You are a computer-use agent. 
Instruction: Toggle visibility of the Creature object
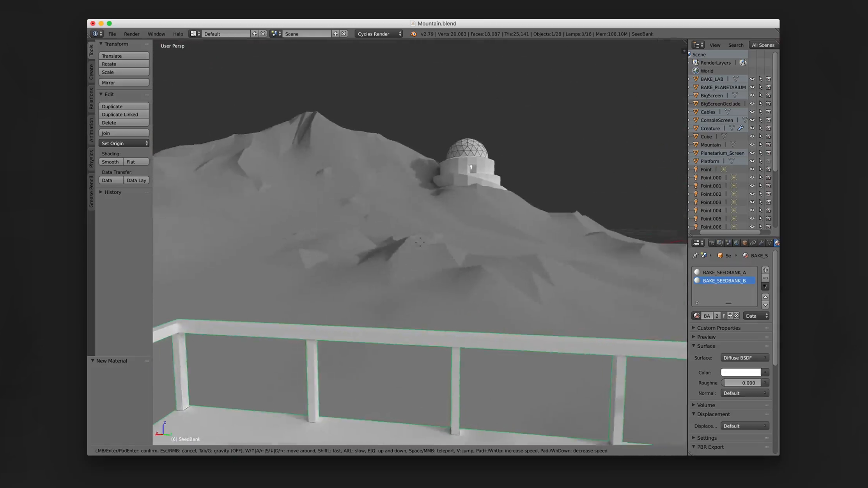(752, 128)
